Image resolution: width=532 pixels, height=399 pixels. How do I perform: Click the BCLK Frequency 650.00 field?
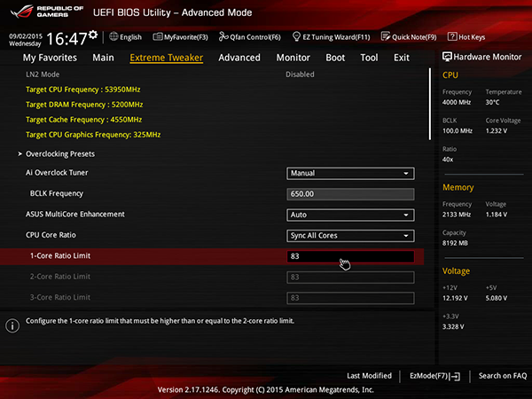pos(350,194)
